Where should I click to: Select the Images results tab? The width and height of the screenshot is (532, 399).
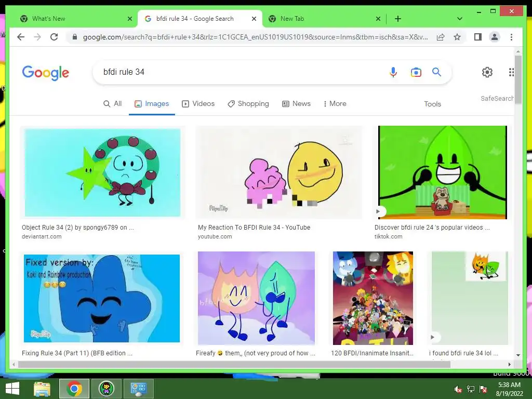pos(152,103)
